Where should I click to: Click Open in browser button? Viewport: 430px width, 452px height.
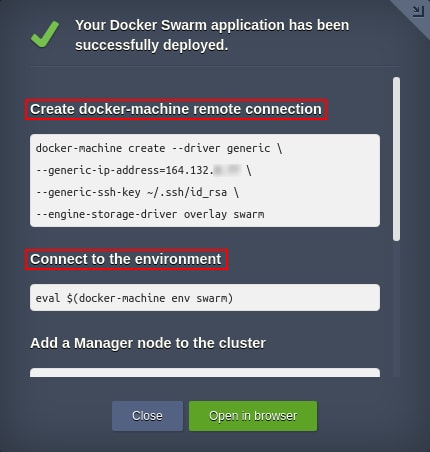pyautogui.click(x=253, y=416)
